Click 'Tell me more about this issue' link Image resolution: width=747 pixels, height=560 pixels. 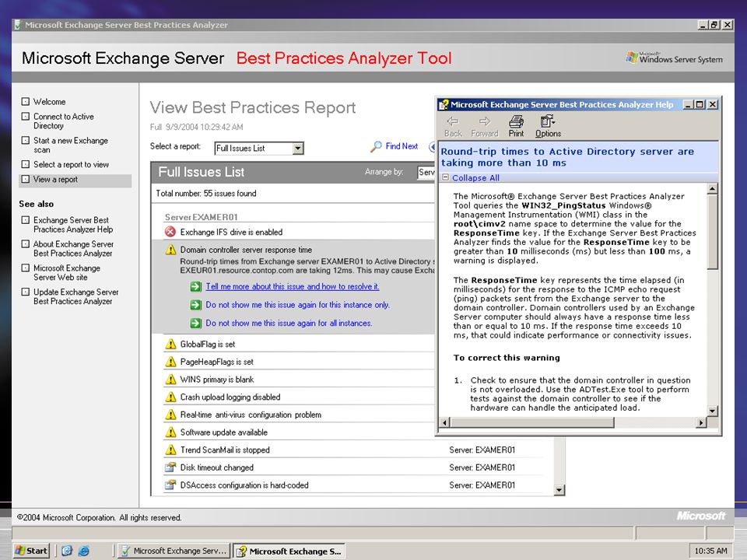point(293,287)
